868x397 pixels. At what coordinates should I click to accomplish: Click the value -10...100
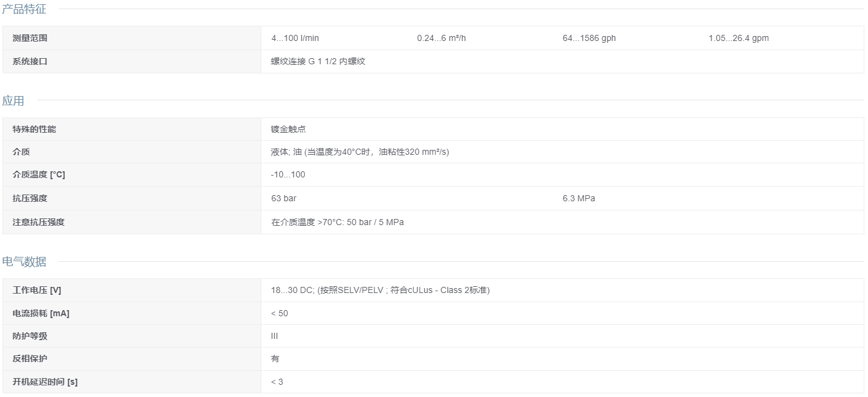point(288,174)
